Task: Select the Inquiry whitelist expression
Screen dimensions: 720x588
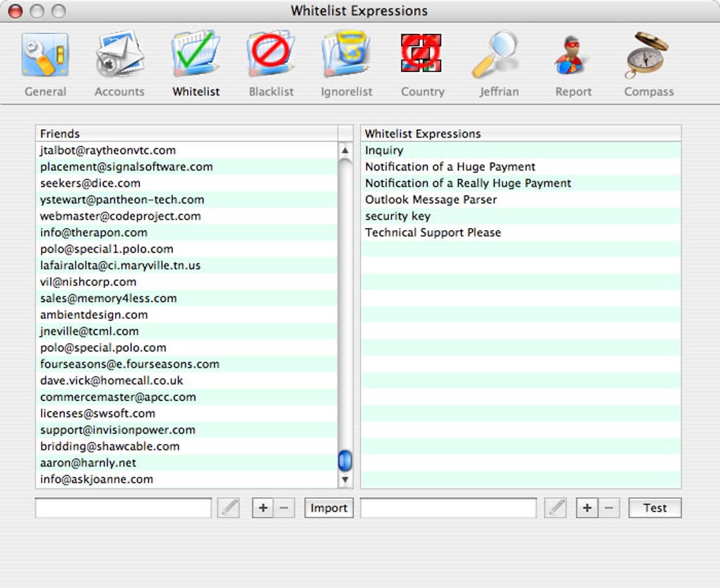Action: 521,150
